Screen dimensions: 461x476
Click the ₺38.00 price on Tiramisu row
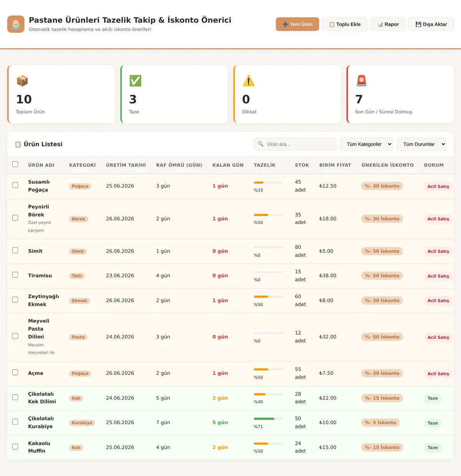328,275
